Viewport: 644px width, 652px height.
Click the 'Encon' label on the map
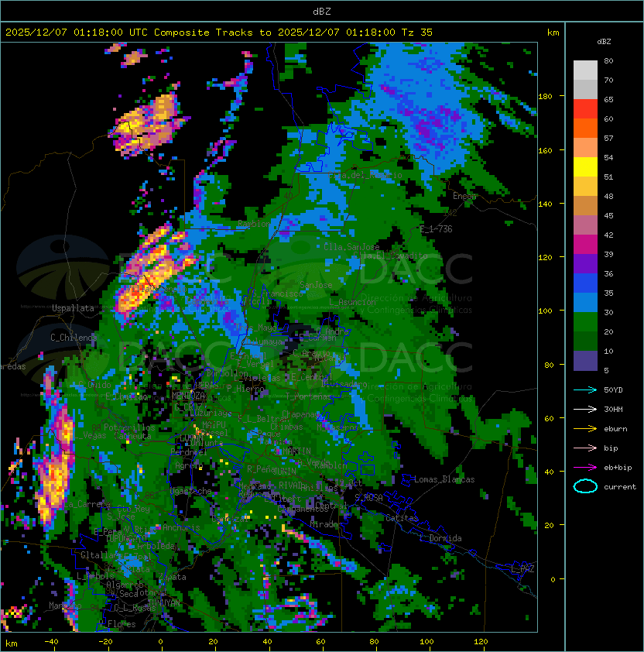(465, 196)
